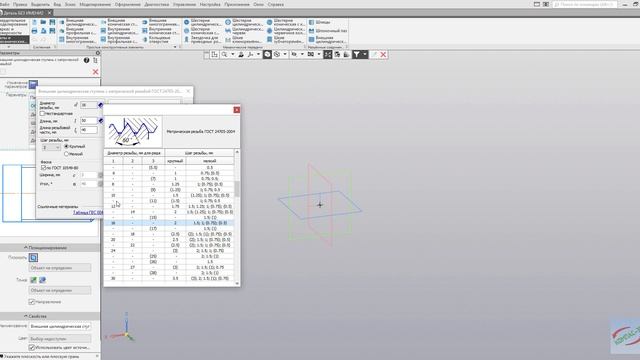Toggle Использовать цвет источника checkbox
Viewport: 640px width, 360px height.
click(32, 347)
